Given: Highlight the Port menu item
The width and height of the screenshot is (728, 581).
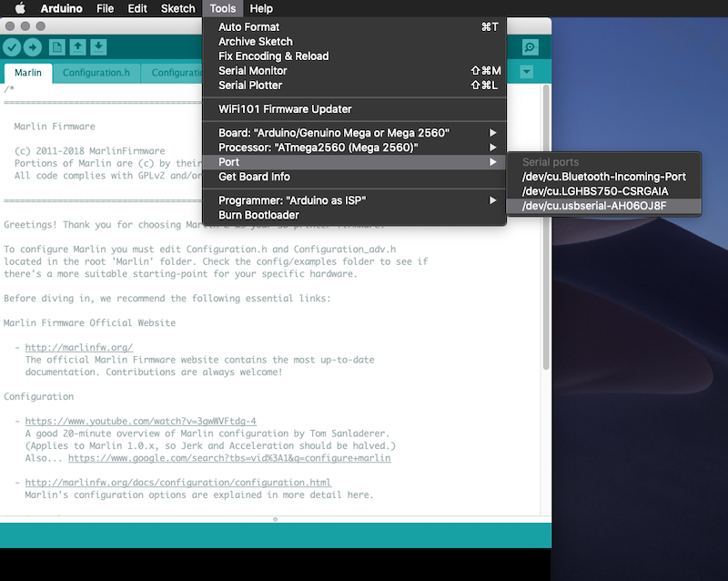Looking at the screenshot, I should pyautogui.click(x=354, y=162).
